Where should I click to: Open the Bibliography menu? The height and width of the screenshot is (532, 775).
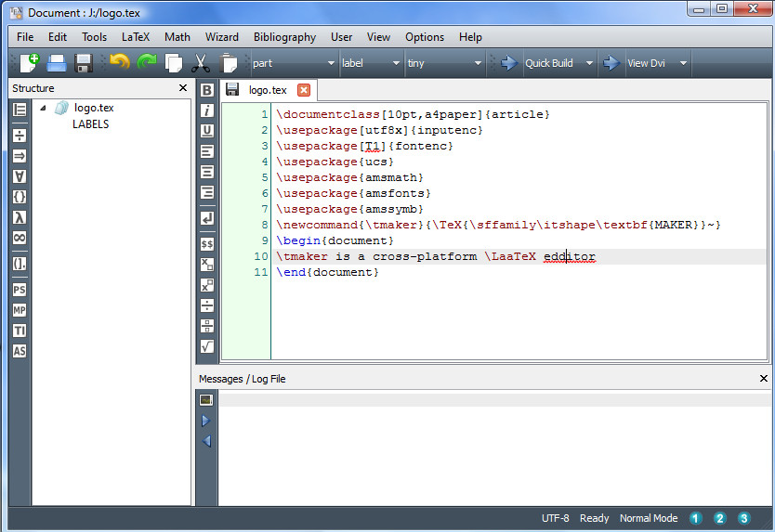click(x=284, y=37)
